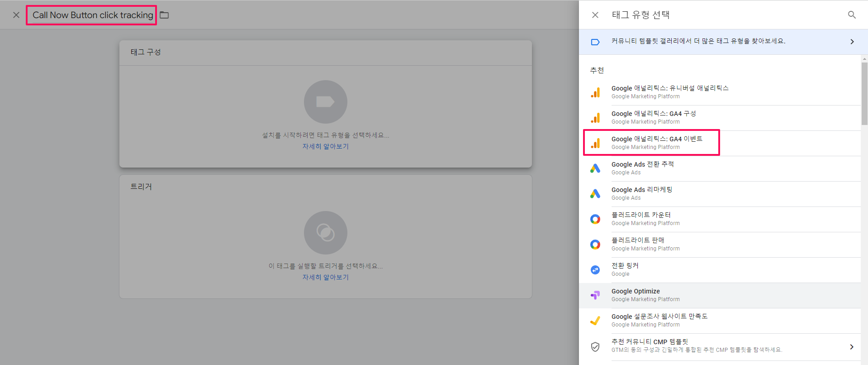Click Google Surveys yellow checkmark icon

click(595, 321)
